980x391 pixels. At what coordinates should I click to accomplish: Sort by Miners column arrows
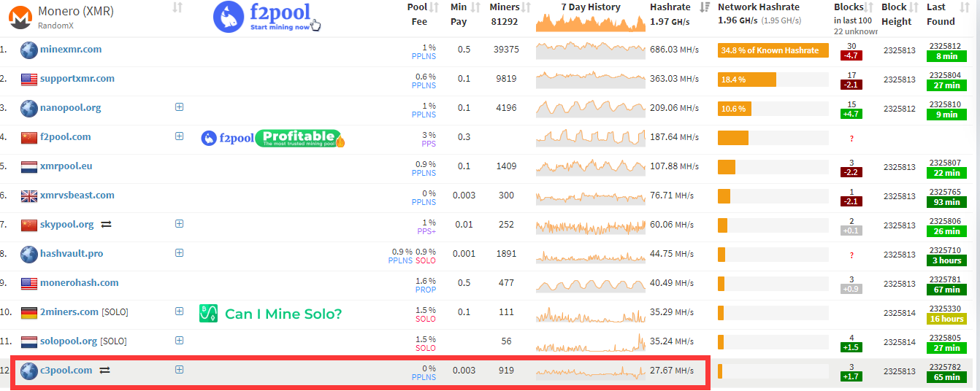527,8
